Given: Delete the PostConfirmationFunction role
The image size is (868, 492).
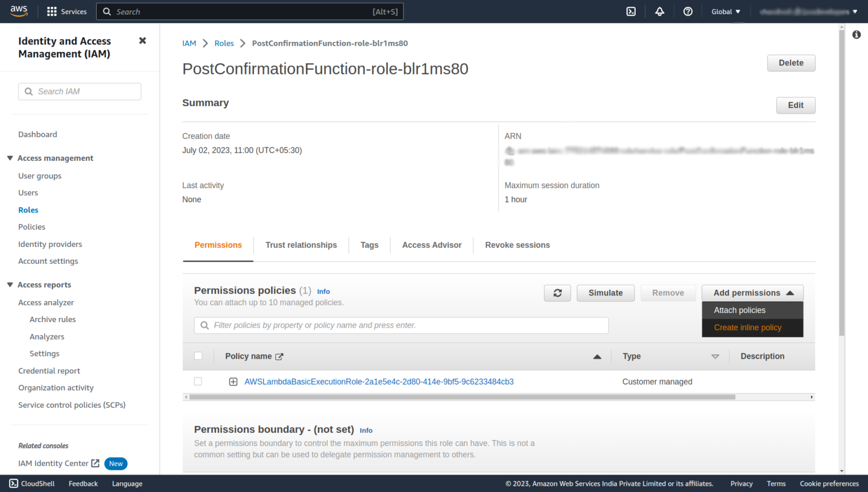Looking at the screenshot, I should pos(791,63).
